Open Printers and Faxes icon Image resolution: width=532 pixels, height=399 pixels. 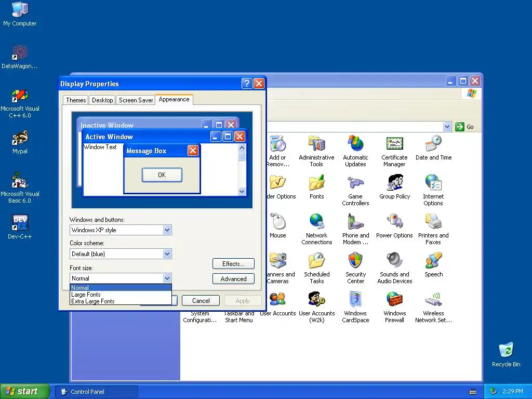[x=433, y=229]
